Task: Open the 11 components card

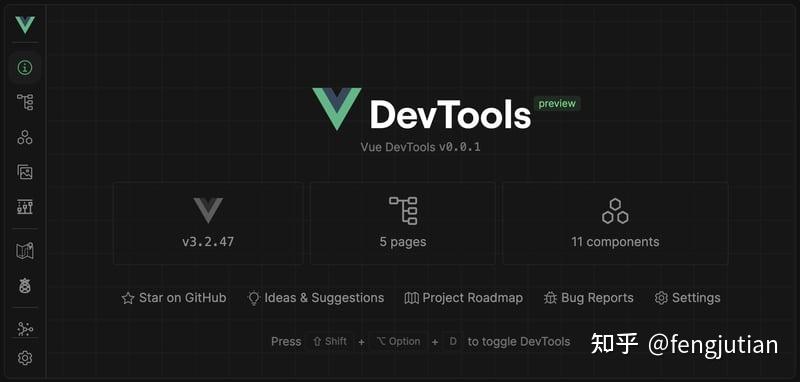Action: (615, 223)
